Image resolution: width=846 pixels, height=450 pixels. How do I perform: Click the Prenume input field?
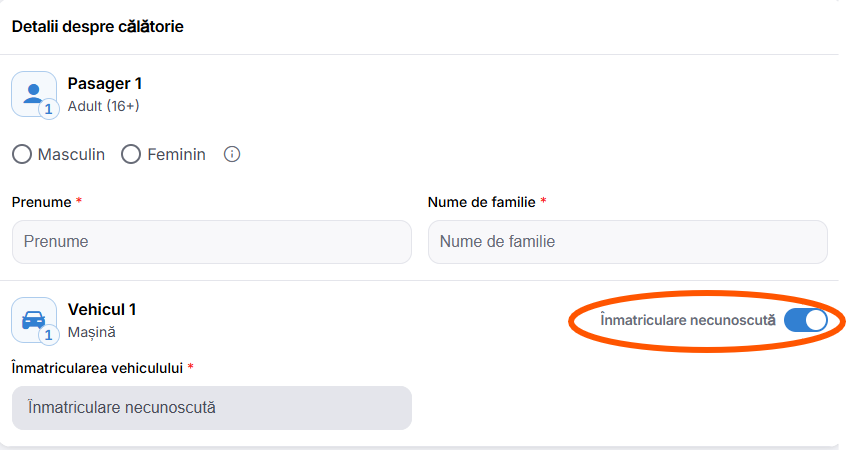click(212, 242)
